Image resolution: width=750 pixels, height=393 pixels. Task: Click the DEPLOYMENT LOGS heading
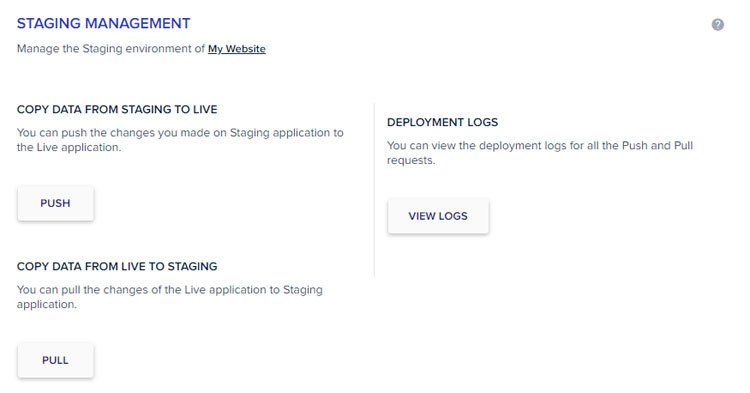442,122
